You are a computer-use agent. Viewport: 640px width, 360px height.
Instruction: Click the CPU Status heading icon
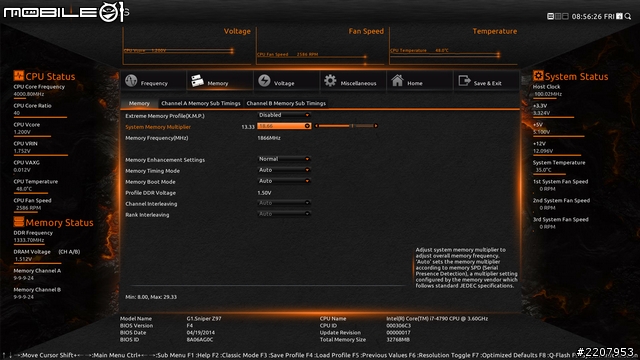coord(18,76)
